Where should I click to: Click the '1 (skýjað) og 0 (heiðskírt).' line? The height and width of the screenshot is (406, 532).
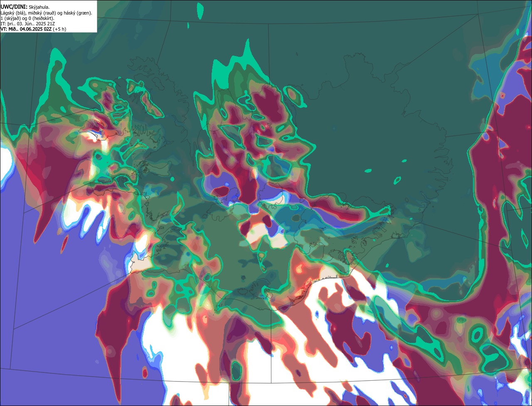27,18
